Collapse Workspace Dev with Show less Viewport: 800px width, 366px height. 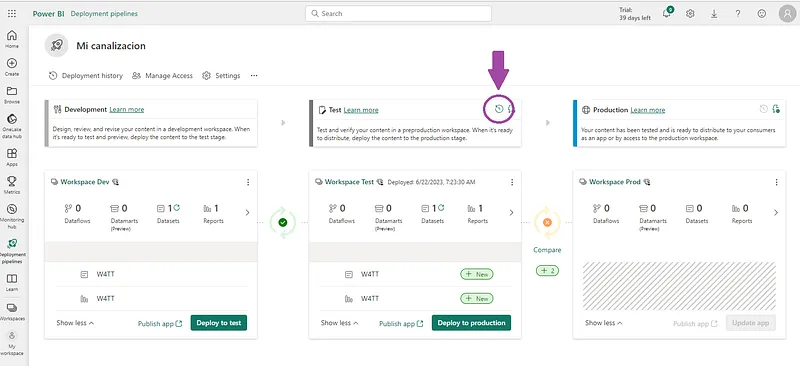(75, 323)
